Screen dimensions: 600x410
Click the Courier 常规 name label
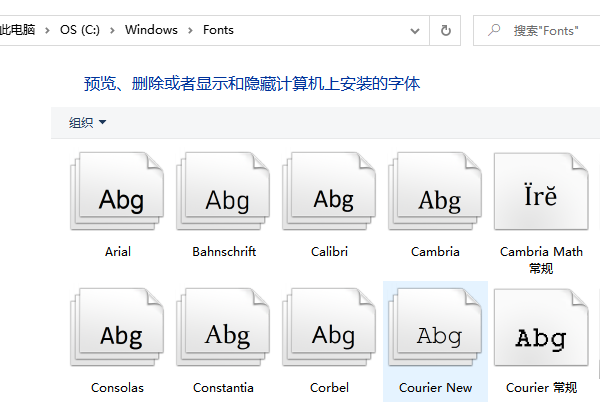point(541,388)
